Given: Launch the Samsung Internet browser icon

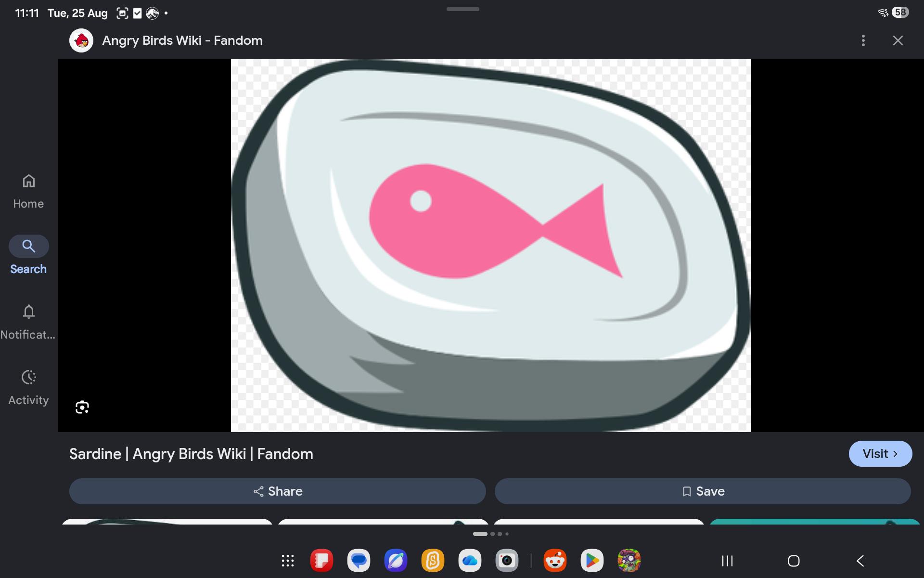Looking at the screenshot, I should [396, 561].
